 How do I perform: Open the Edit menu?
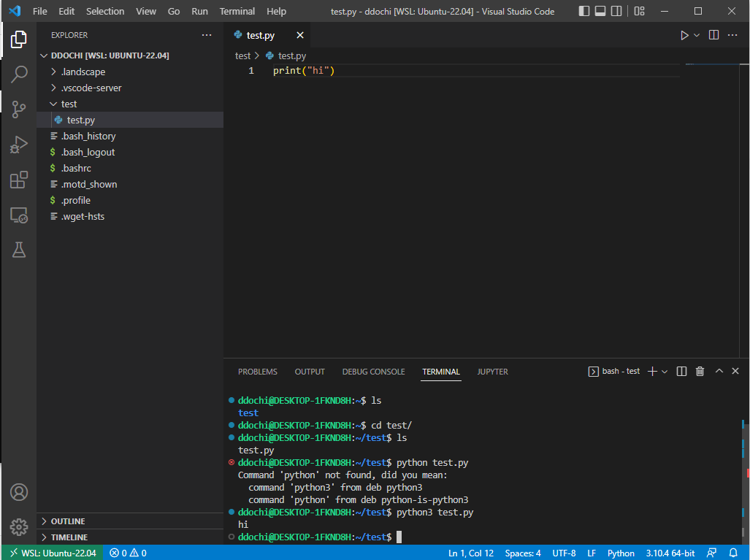tap(66, 11)
